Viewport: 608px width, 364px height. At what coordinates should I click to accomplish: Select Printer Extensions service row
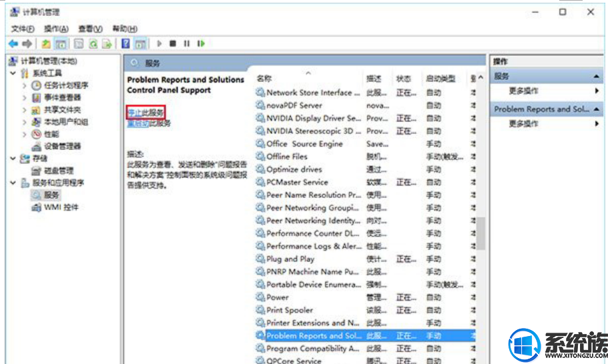(365, 323)
